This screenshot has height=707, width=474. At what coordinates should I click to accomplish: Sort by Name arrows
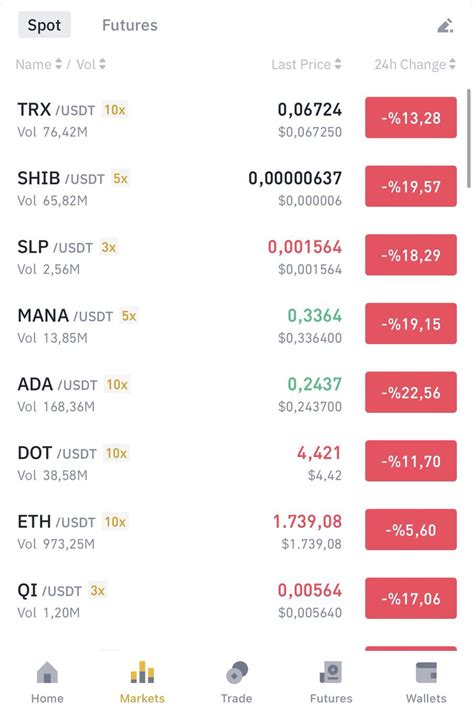[x=58, y=64]
